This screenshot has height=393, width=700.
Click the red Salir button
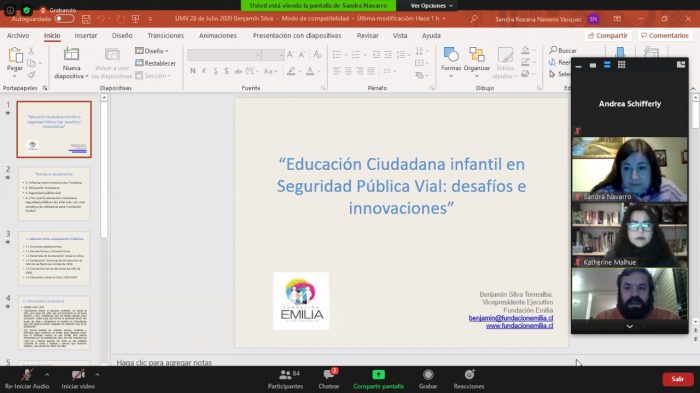tap(678, 379)
